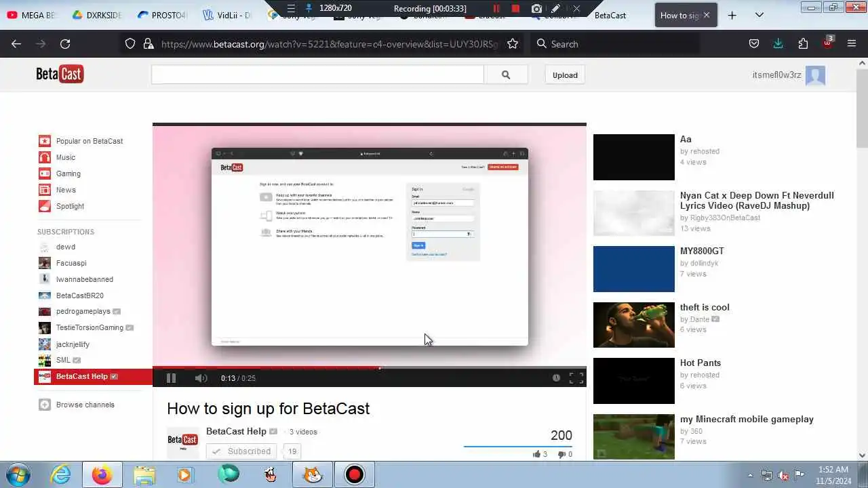Reload the page in Firefox

[65, 44]
